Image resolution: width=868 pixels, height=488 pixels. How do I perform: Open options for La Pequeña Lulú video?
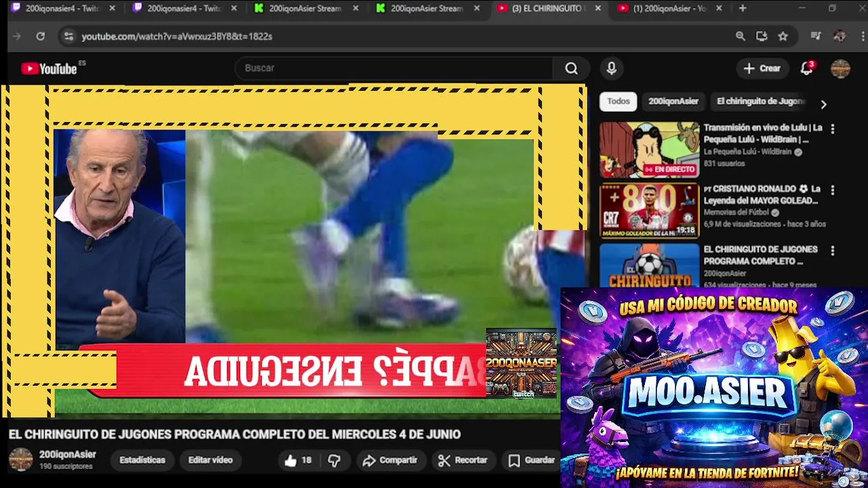[832, 129]
